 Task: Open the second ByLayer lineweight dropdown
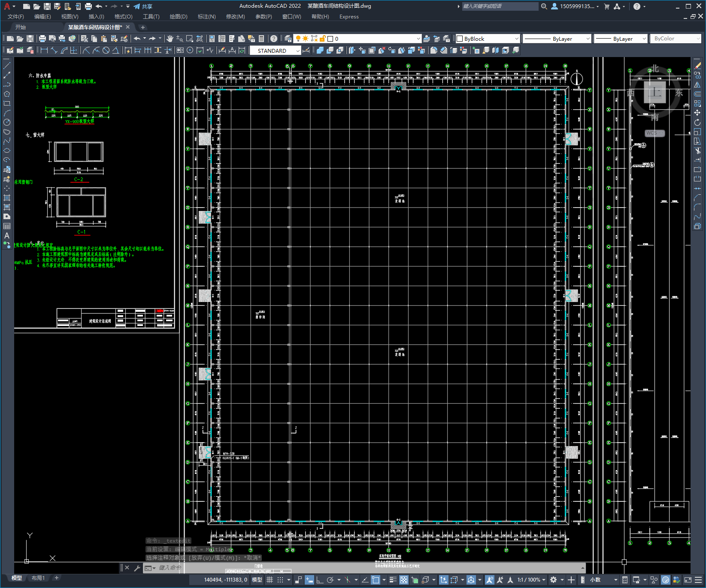(x=621, y=39)
